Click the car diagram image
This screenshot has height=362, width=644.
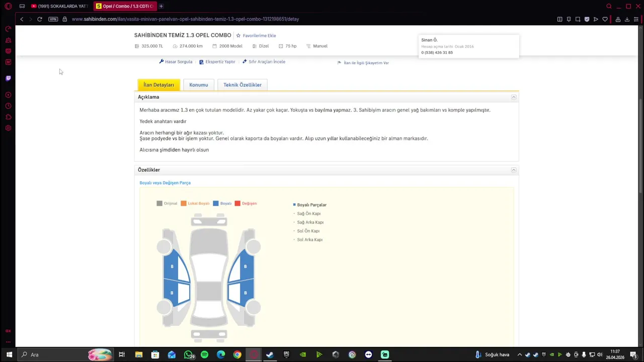click(209, 278)
